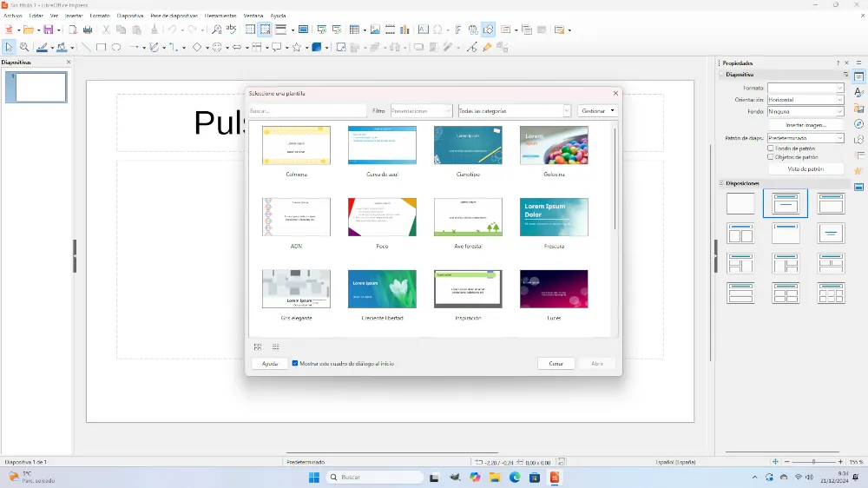Switch the template dialog to list view
The width and height of the screenshot is (868, 488).
pyautogui.click(x=276, y=346)
